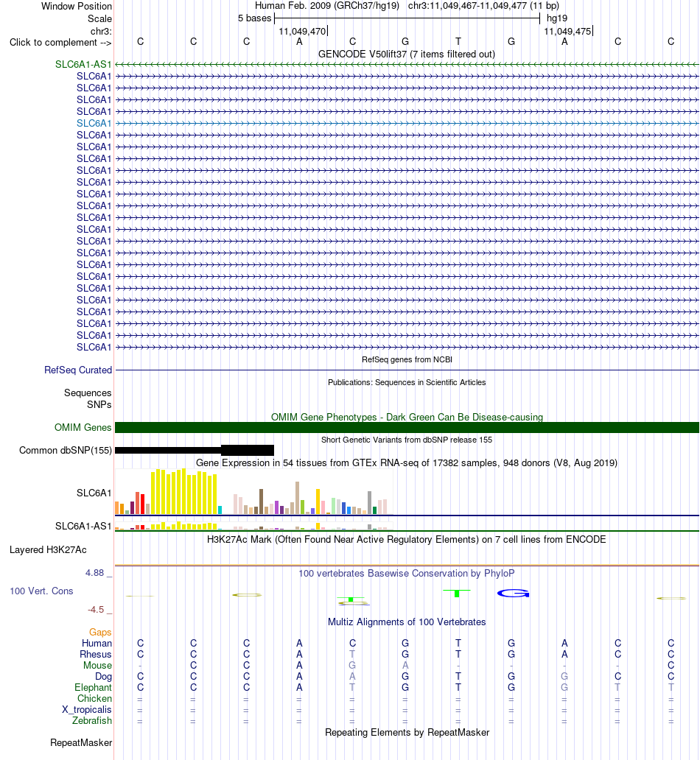
Task: Select the Dog alignment row label
Action: (103, 677)
